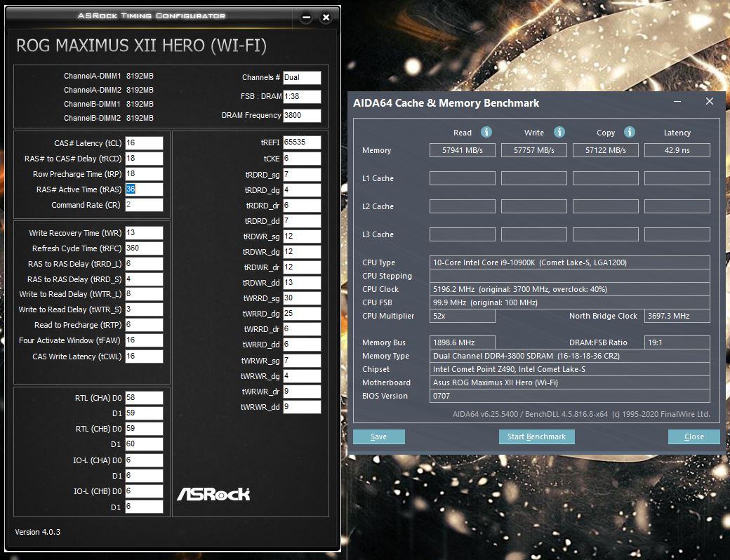Click the L1 Cache Read result box
Viewport: 730px width, 560px height.
tap(463, 178)
